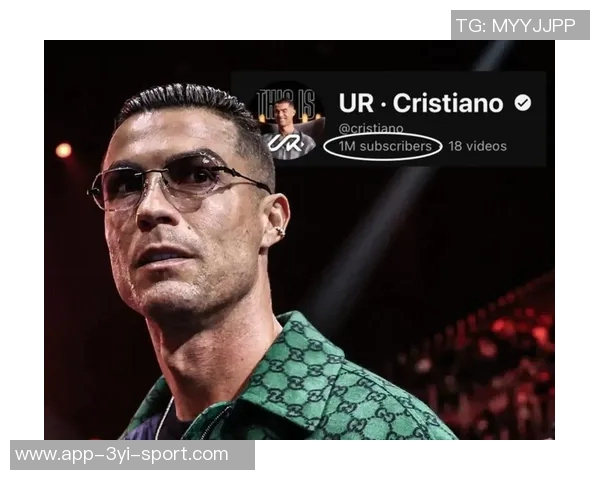
Task: Open the '18 videos' count label
Action: 478,146
